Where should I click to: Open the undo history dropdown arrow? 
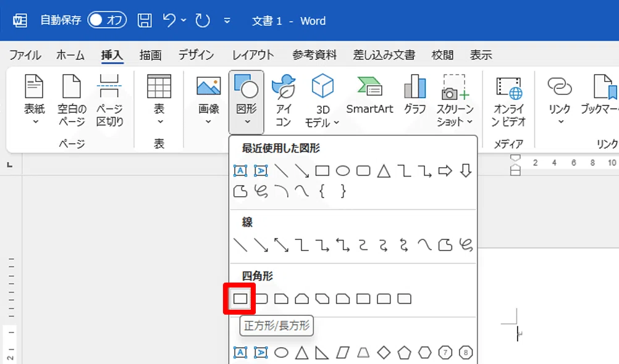click(x=183, y=20)
